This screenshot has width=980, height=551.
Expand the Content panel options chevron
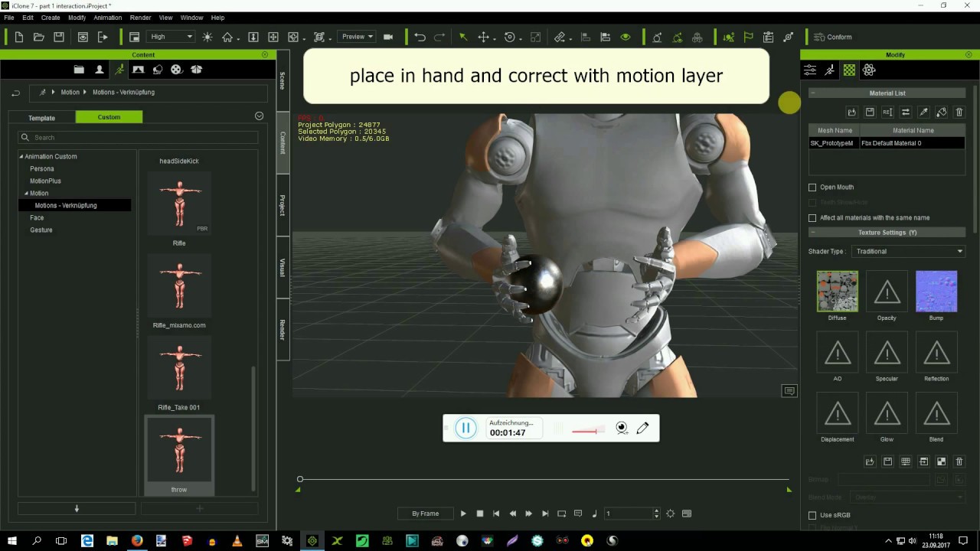coord(259,116)
